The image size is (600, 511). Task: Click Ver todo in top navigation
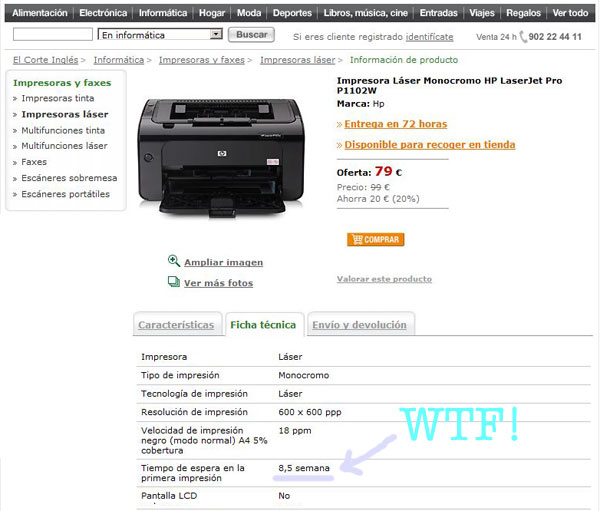click(570, 13)
